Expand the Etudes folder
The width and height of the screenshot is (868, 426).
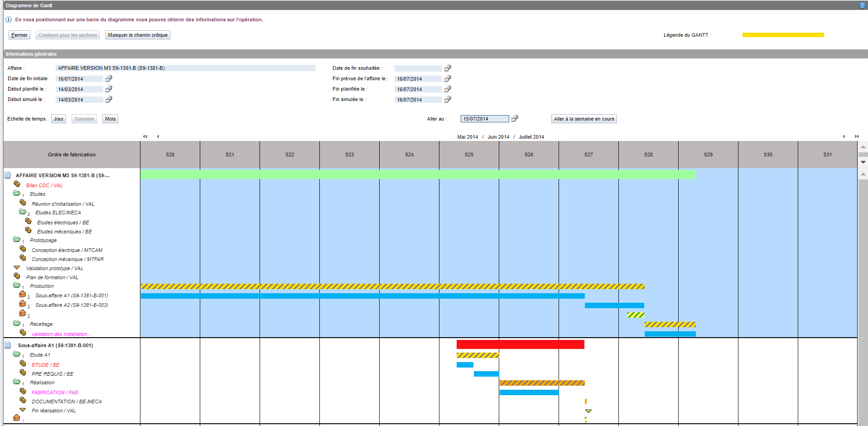17,193
